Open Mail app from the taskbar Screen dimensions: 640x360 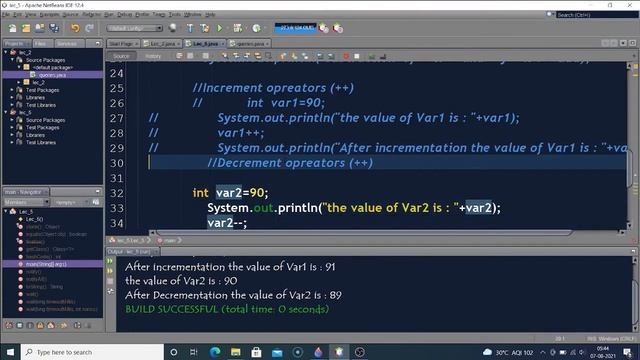tap(277, 352)
